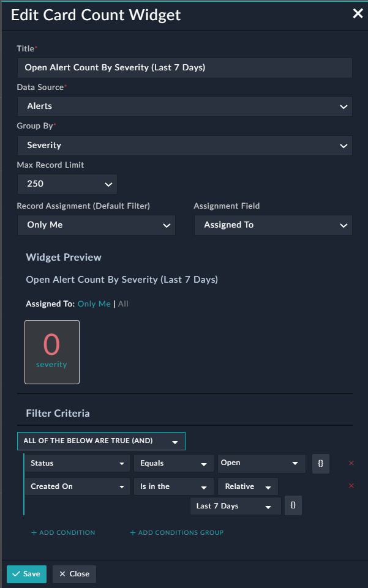Open the Relative date type dropdown
This screenshot has width=368, height=588.
click(247, 485)
